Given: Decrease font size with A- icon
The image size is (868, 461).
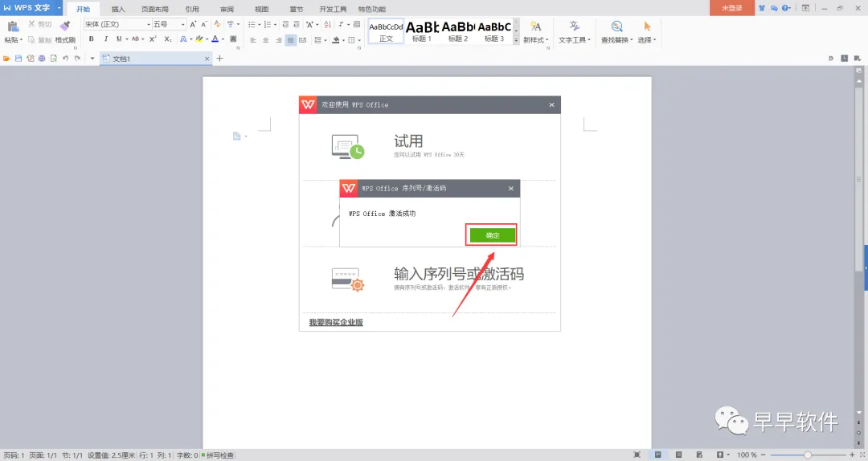Looking at the screenshot, I should 203,24.
